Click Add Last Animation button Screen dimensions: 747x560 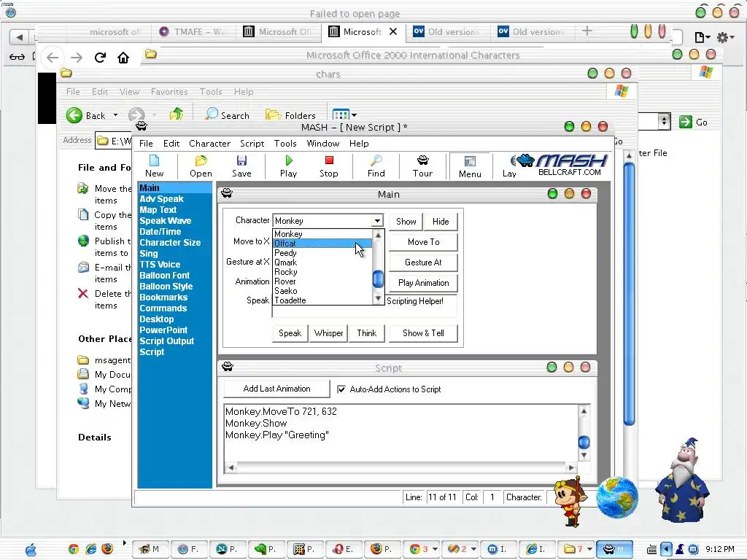point(276,389)
